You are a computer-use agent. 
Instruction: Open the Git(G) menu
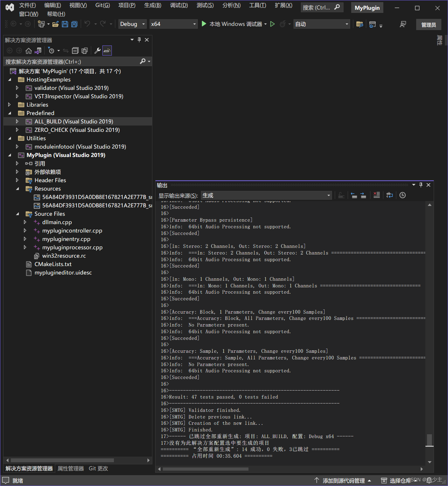pyautogui.click(x=103, y=5)
